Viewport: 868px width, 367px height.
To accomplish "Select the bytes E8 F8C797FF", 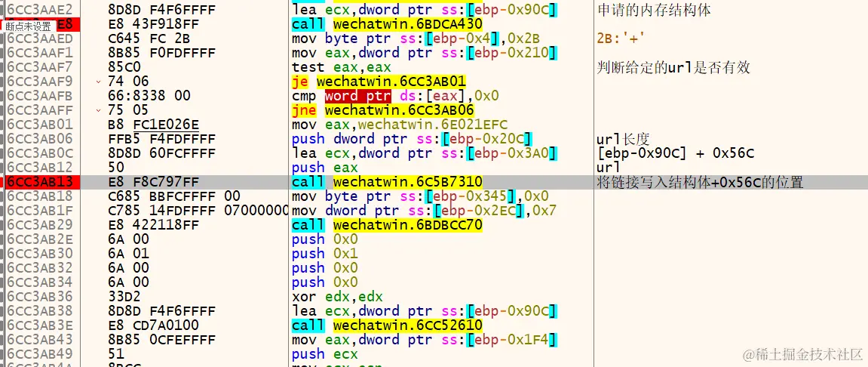I will pos(154,182).
